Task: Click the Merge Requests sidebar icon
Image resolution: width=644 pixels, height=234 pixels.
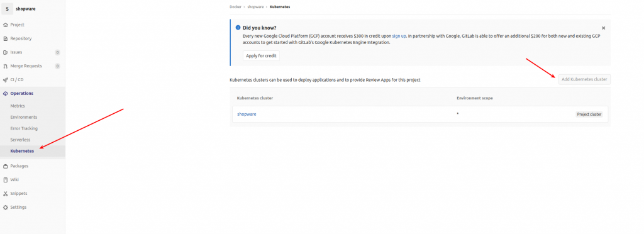Action: pyautogui.click(x=5, y=66)
